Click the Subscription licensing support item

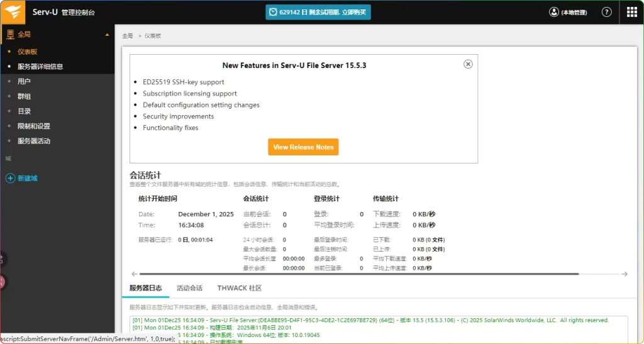click(190, 93)
